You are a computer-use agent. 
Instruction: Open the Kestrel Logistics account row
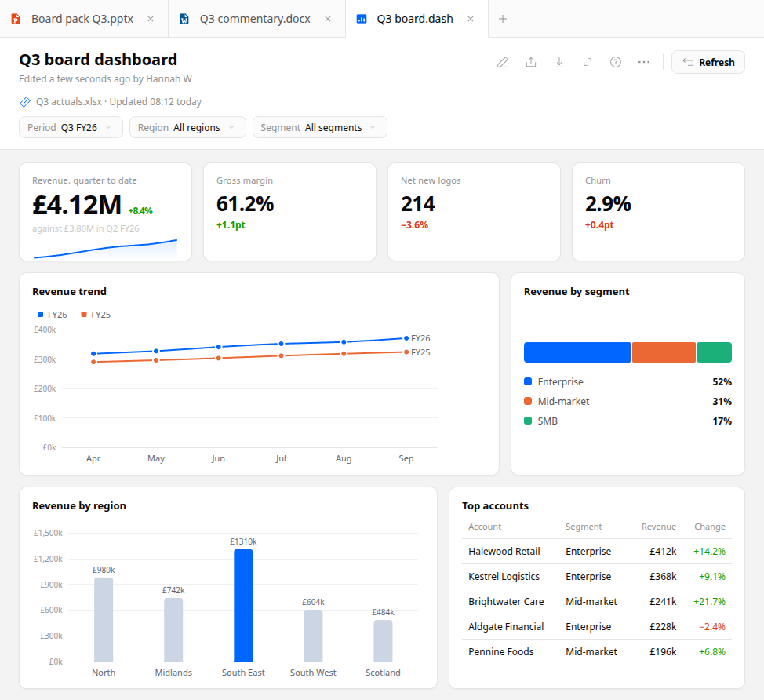(597, 577)
